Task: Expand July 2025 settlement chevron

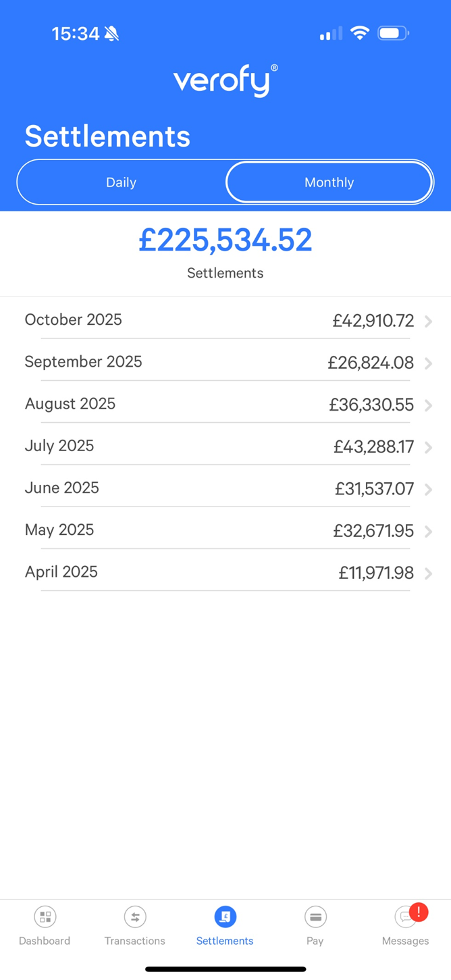Action: tap(429, 447)
